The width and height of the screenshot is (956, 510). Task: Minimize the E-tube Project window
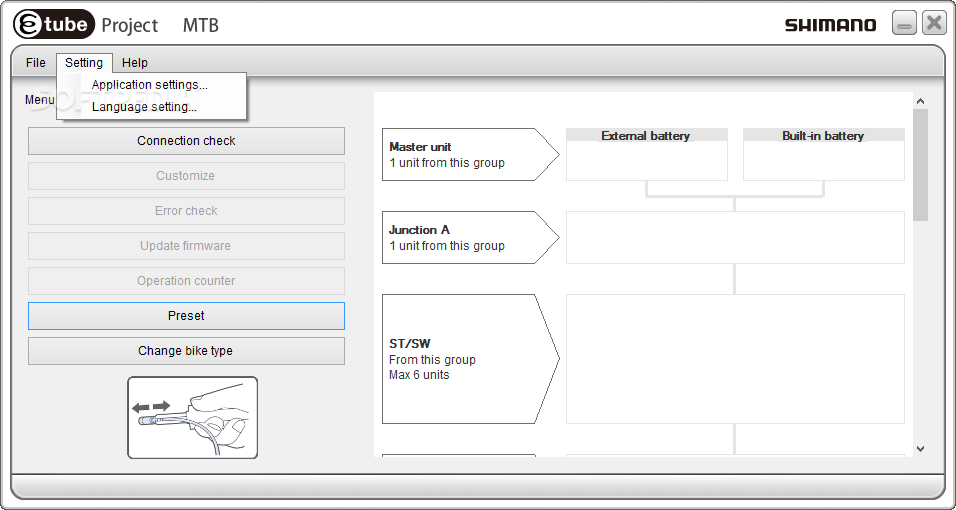coord(904,23)
